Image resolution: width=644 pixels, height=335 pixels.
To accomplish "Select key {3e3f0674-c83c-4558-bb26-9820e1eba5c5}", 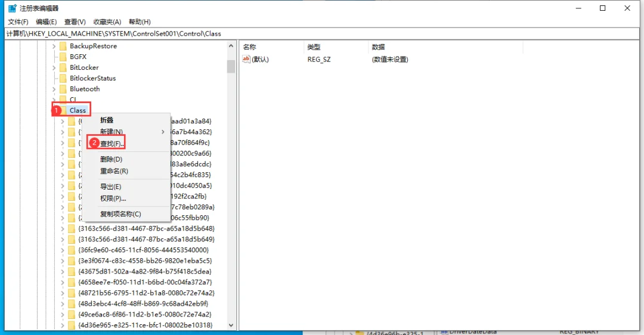I will (145, 260).
